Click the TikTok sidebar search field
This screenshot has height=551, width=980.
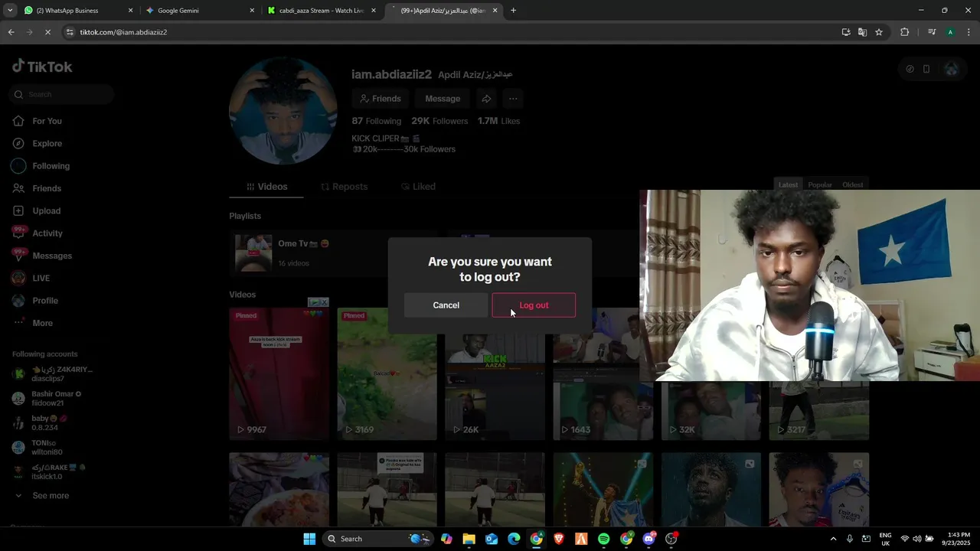[62, 94]
